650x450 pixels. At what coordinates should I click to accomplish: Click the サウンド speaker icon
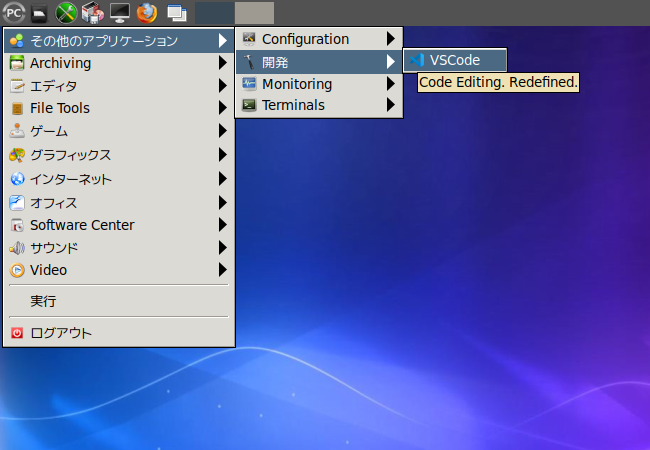17,248
